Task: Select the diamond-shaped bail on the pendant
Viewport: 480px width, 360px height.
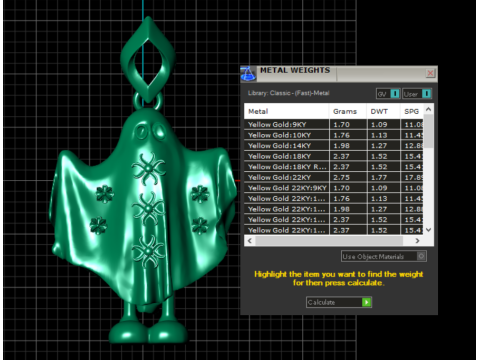Action: coord(148,60)
